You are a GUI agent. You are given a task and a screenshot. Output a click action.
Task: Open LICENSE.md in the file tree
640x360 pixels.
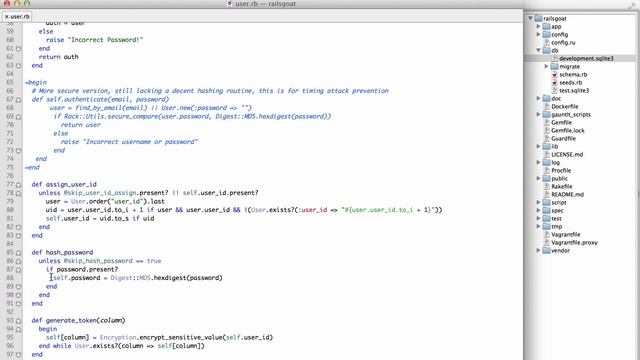[567, 154]
